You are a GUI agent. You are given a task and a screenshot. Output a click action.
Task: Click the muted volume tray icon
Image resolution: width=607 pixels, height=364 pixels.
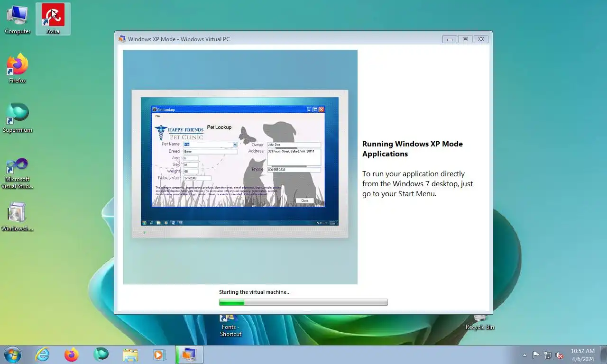(560, 355)
